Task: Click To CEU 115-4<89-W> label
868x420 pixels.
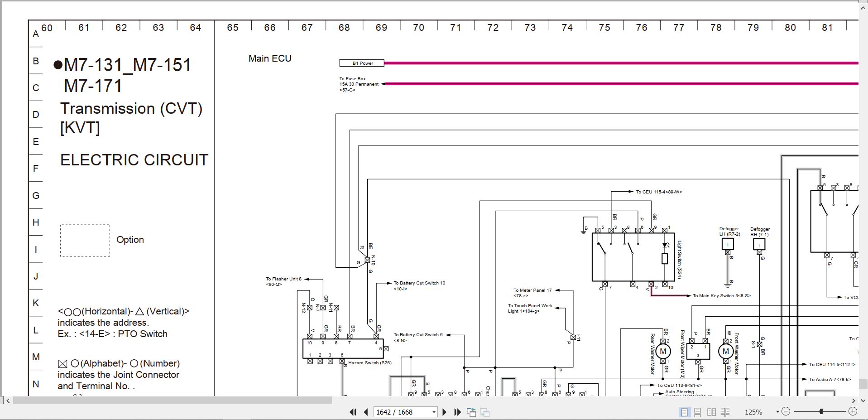Action: (x=659, y=192)
